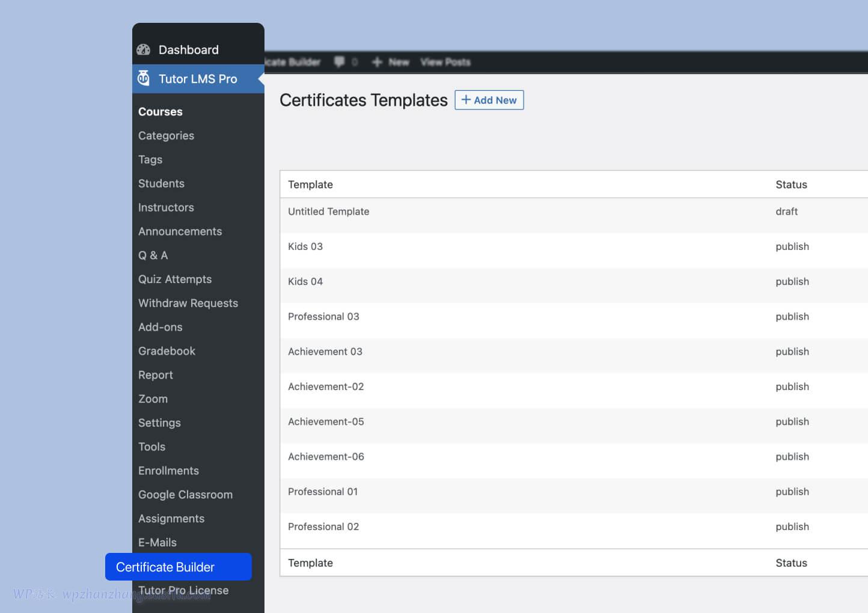Click the comments bubble icon in admin bar
Image resolution: width=868 pixels, height=613 pixels.
coord(340,62)
